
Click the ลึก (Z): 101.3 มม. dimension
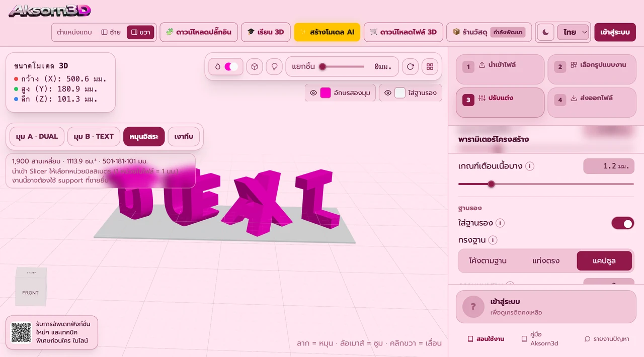pos(56,99)
